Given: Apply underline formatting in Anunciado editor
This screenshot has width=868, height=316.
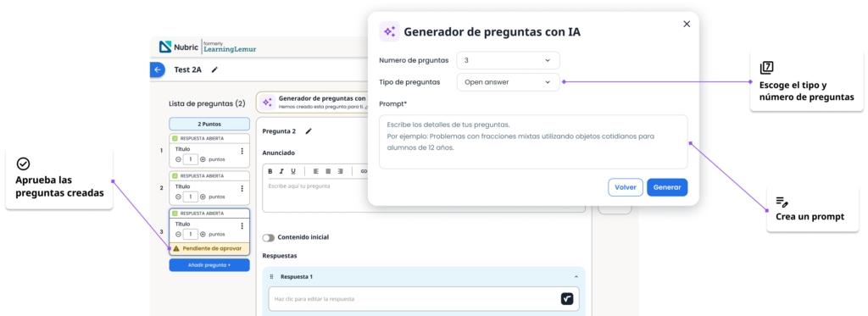Looking at the screenshot, I should 293,171.
